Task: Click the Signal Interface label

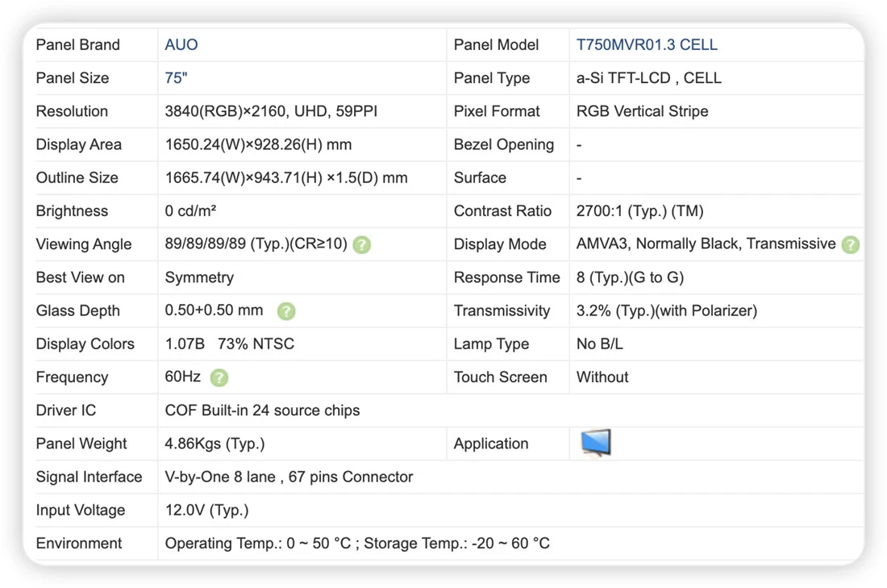Action: [89, 477]
